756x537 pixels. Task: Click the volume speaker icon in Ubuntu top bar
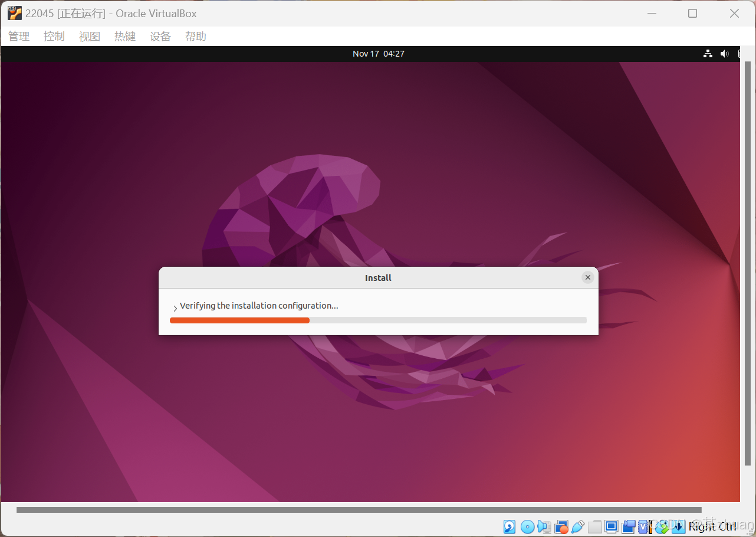[725, 54]
